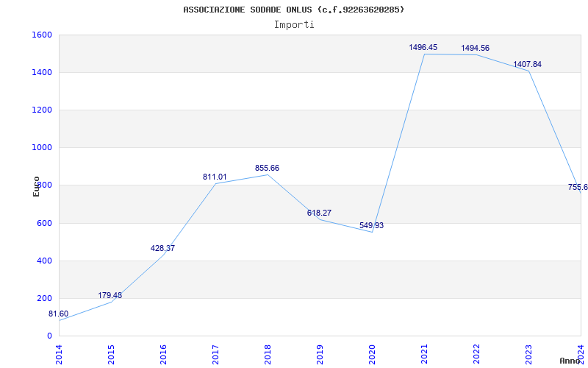588x368 pixels.
Task: Click the 2018 x-axis year label
Action: coord(268,354)
